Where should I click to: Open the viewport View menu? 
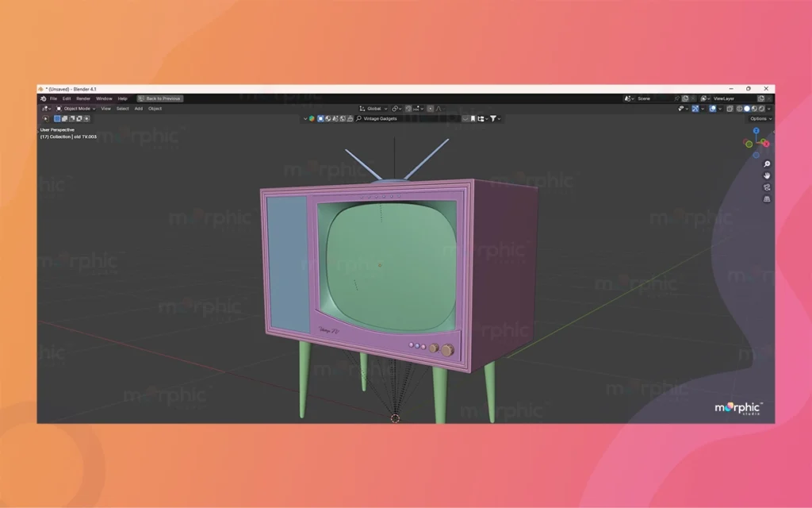point(105,109)
